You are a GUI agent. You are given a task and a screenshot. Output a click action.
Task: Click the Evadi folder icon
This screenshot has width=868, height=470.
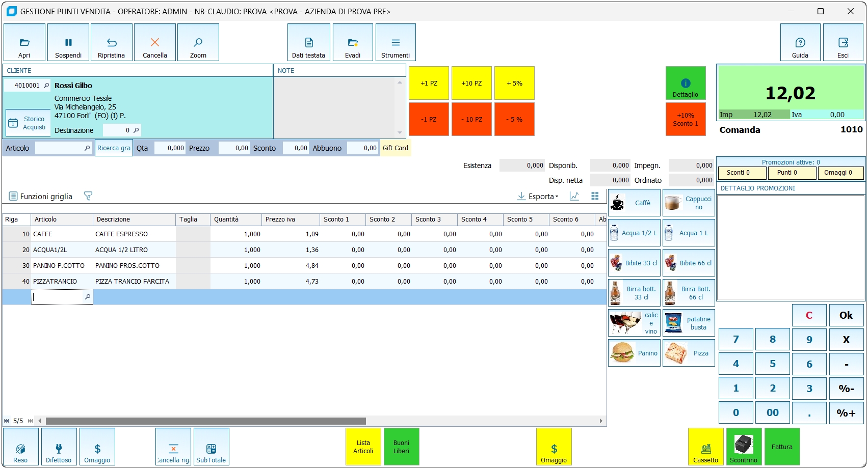click(352, 43)
